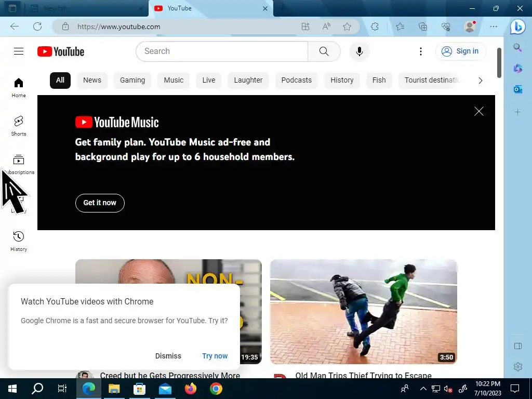Open the muted volume tray icon

point(448,389)
